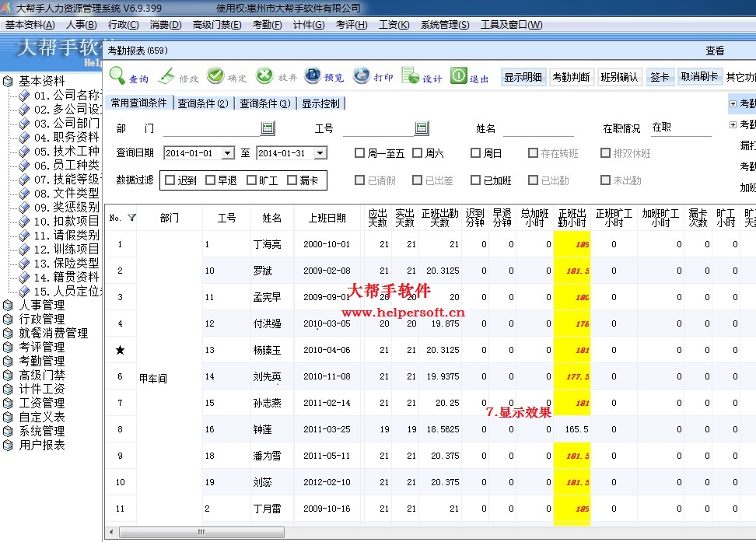Switch to the 查询条件 (2) tab
This screenshot has width=756, height=542.
(x=203, y=103)
